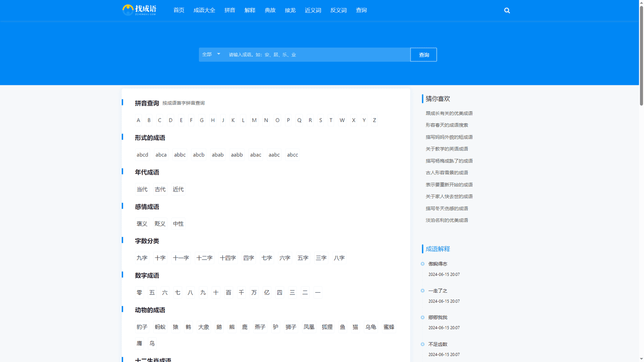644x362 pixels.
Task: Open 四字 idiom length category
Action: click(249, 258)
